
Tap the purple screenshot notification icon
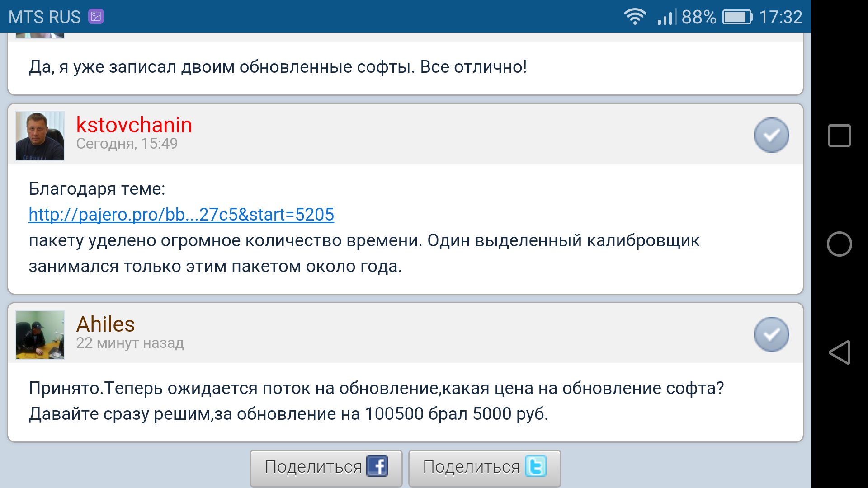pos(96,17)
